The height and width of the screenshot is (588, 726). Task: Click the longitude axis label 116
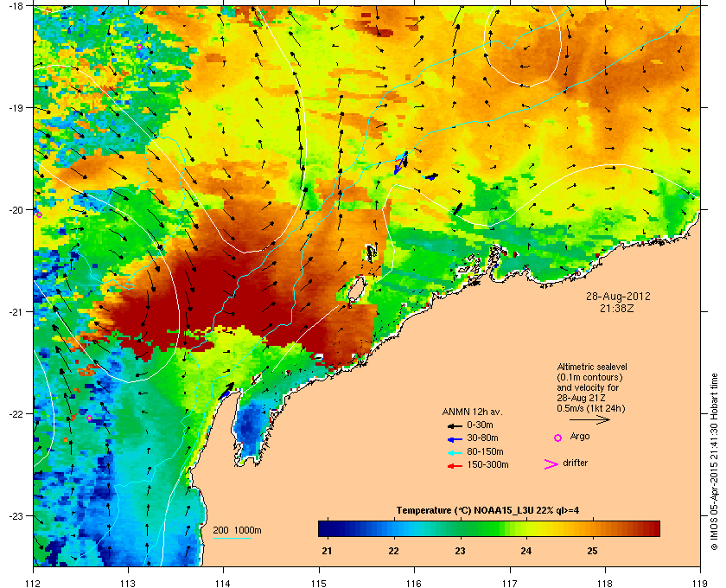coord(414,584)
